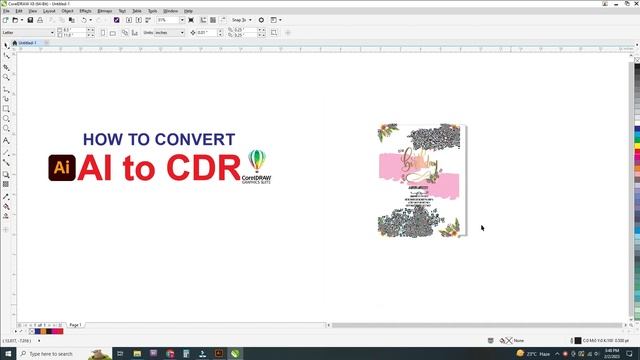The image size is (640, 360).
Task: Select the Parallel Dimension tool
Action: click(6, 152)
